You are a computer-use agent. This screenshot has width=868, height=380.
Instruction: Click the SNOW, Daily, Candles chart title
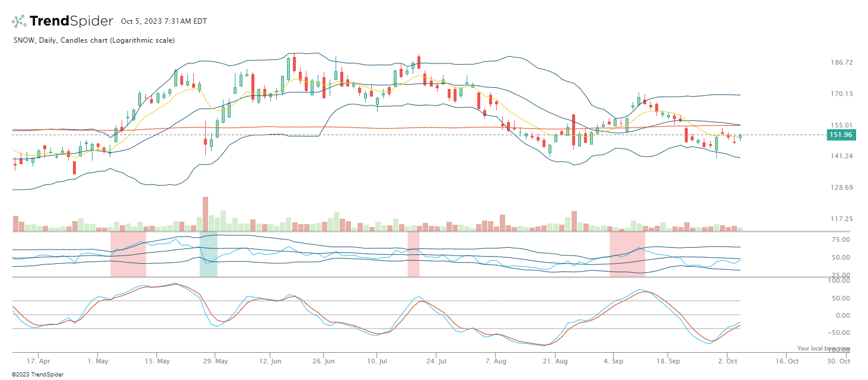[x=94, y=40]
